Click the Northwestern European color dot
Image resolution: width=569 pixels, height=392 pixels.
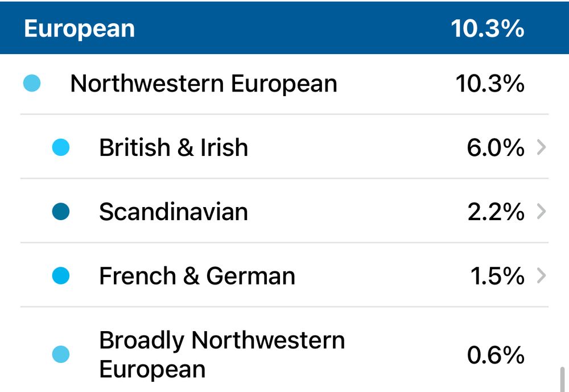tap(32, 84)
